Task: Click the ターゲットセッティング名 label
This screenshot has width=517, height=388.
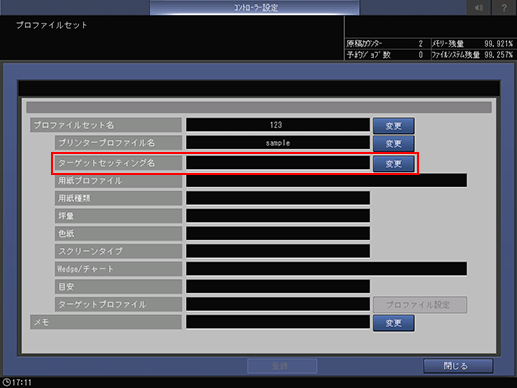Action: pos(118,163)
